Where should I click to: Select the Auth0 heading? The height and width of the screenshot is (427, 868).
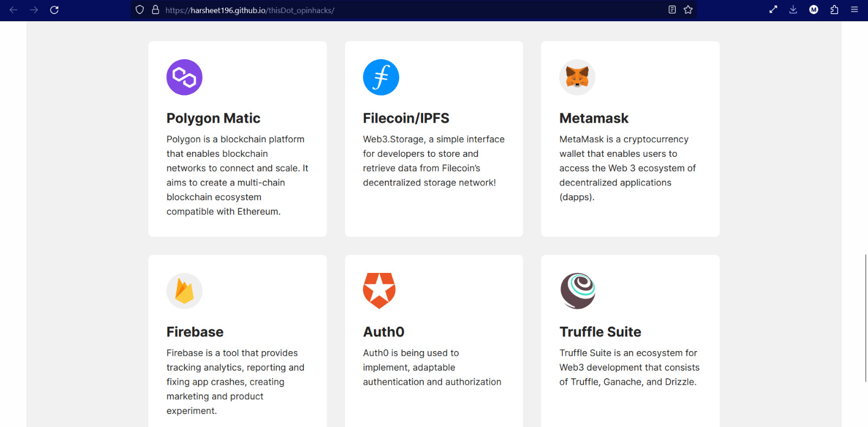click(x=384, y=332)
